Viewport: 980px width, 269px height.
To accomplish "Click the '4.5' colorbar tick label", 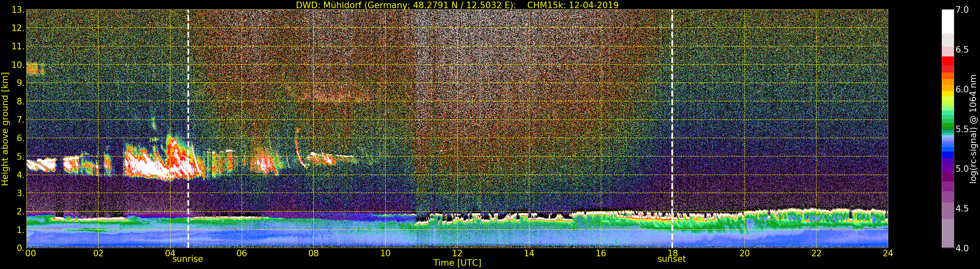I will [x=962, y=209].
